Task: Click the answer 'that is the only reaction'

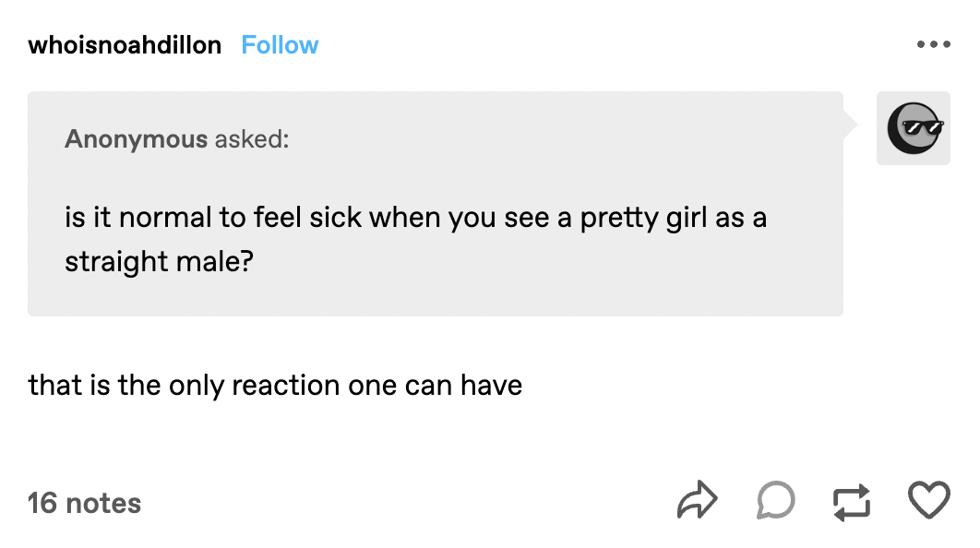Action: pos(275,384)
